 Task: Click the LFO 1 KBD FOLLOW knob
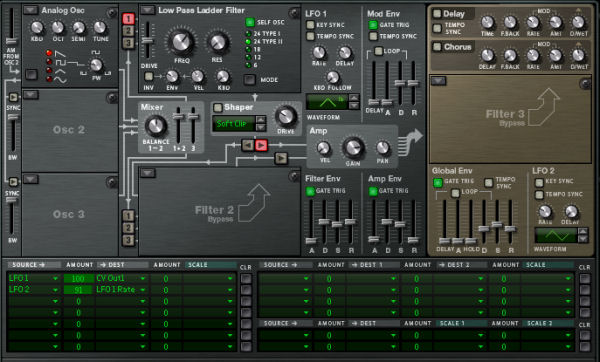point(333,77)
